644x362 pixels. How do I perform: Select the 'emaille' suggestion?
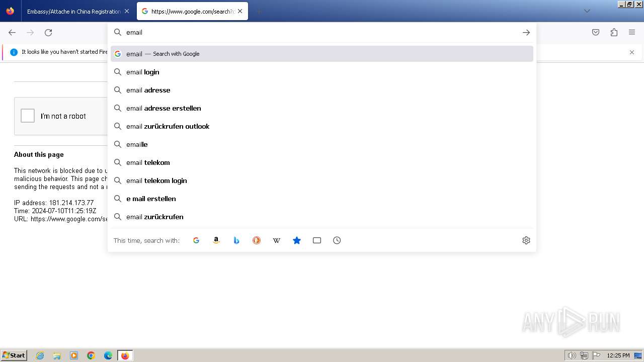click(322, 144)
